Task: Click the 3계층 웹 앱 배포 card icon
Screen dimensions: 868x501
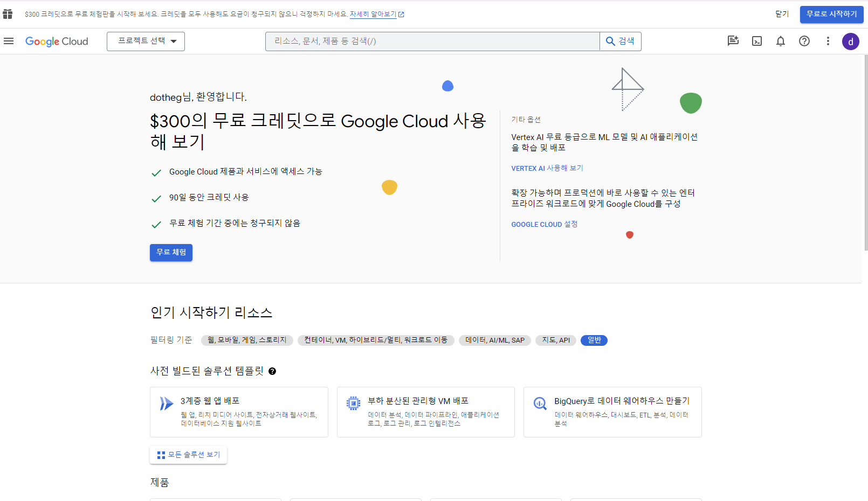Action: click(166, 403)
